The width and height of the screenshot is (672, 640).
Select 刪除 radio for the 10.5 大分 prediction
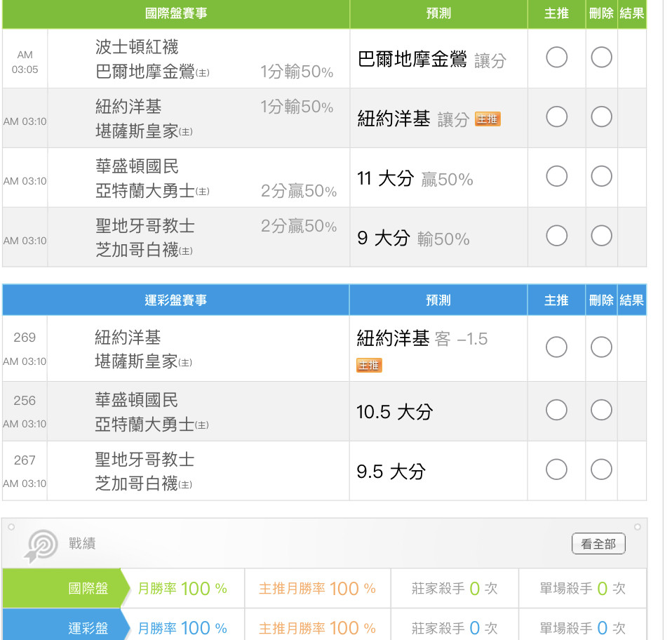pos(601,411)
